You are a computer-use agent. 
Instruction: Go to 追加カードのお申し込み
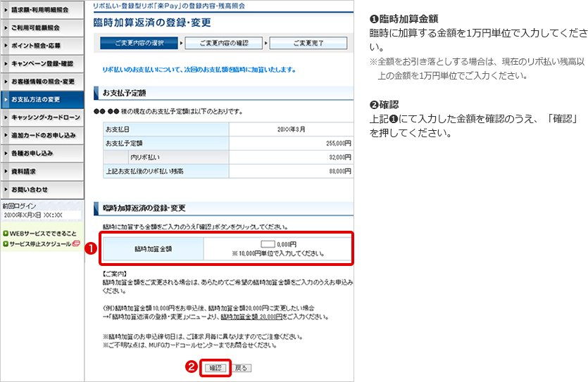click(42, 135)
